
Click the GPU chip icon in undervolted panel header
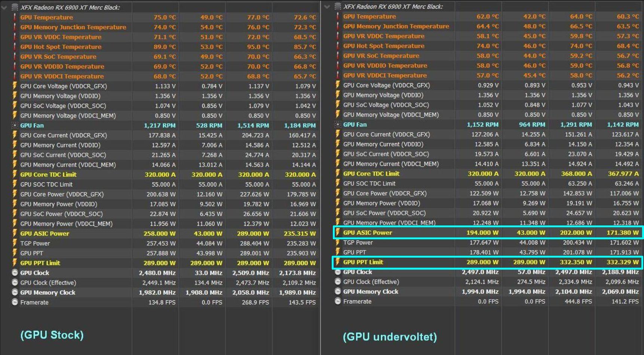click(x=338, y=6)
